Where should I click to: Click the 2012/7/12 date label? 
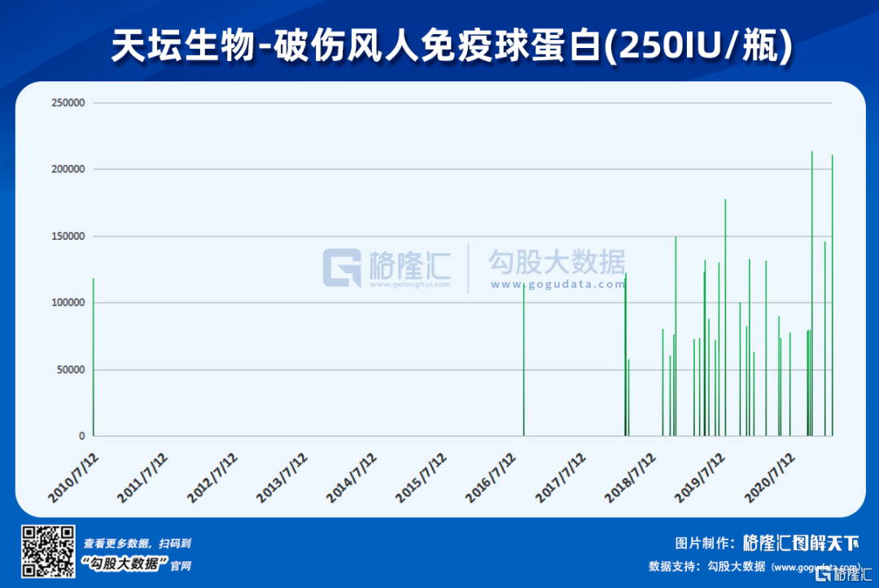[x=212, y=477]
